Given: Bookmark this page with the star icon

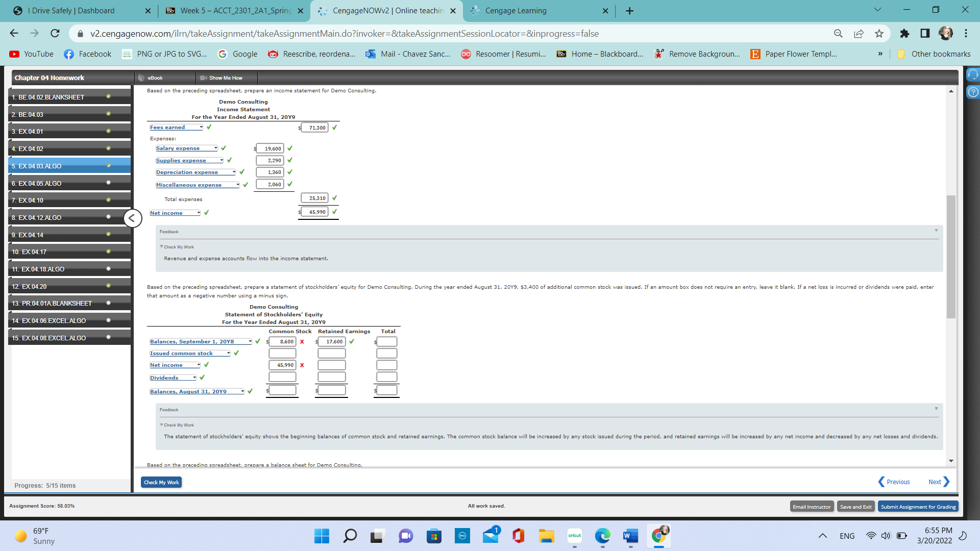Looking at the screenshot, I should [879, 34].
